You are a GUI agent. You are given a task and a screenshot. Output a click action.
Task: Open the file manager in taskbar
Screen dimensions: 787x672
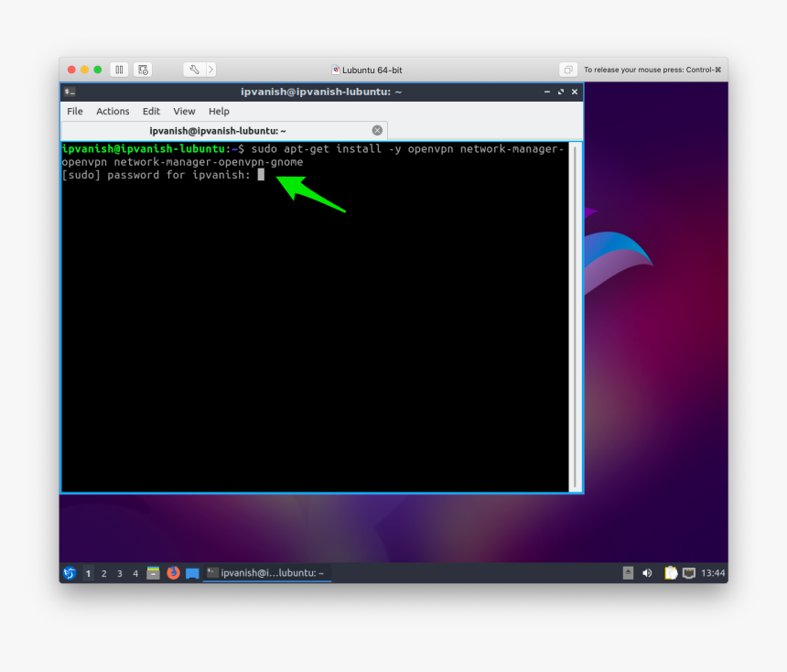pyautogui.click(x=153, y=573)
